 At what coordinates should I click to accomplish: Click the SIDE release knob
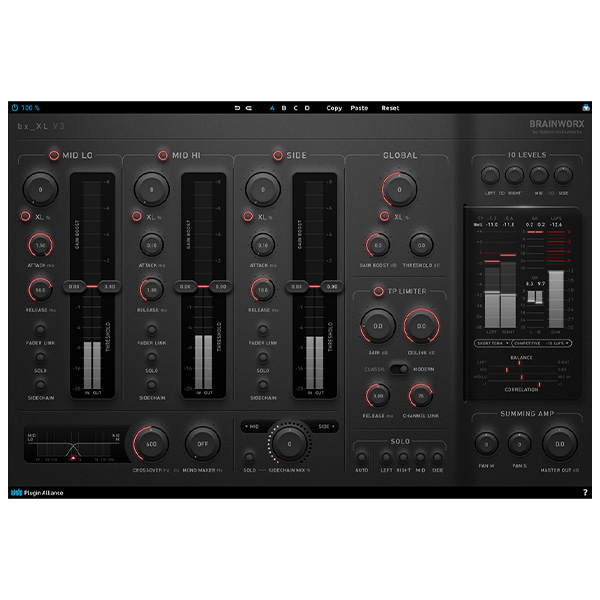263,290
